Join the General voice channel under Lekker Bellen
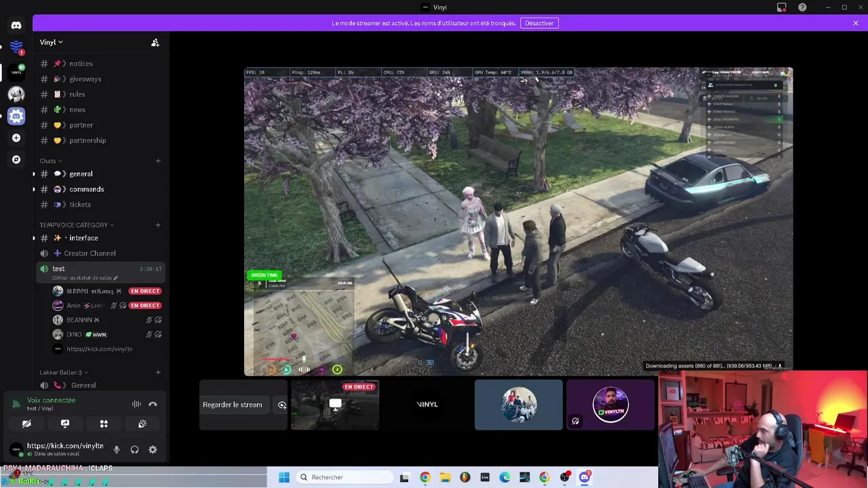Viewport: 868px width, 488px height. [x=99, y=385]
